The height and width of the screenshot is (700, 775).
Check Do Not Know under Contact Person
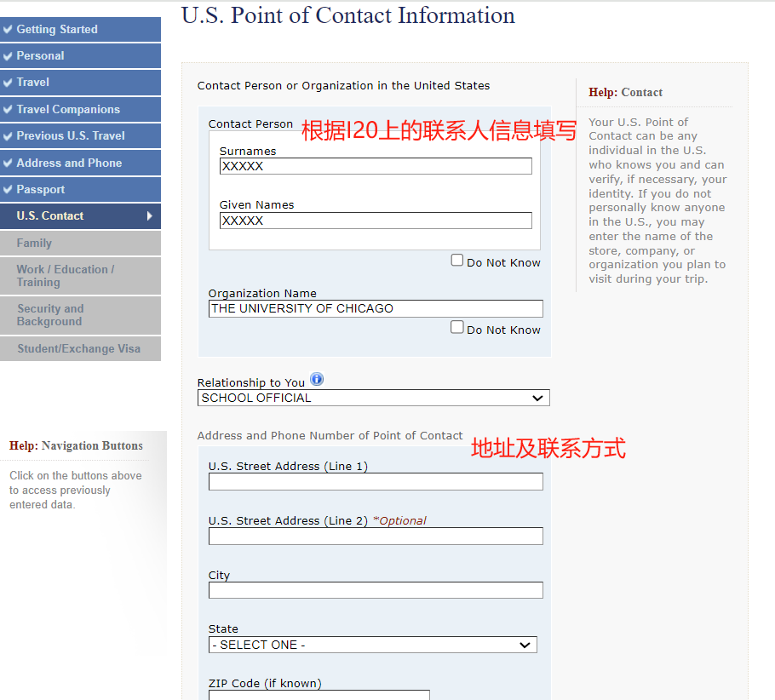click(x=457, y=261)
